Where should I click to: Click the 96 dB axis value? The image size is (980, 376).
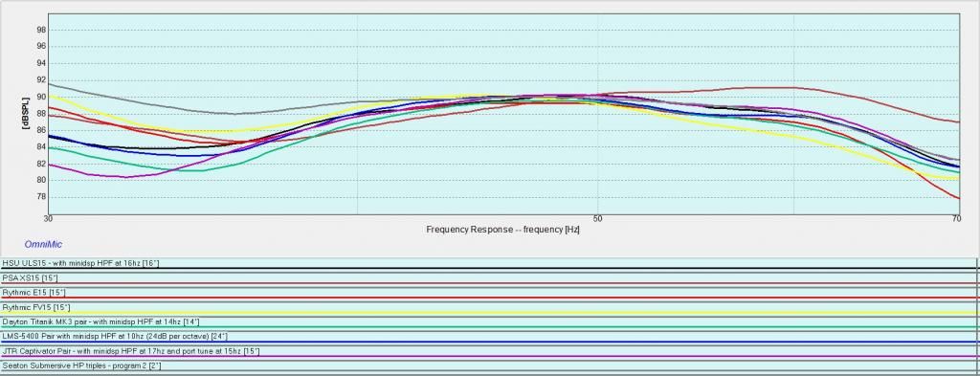41,46
